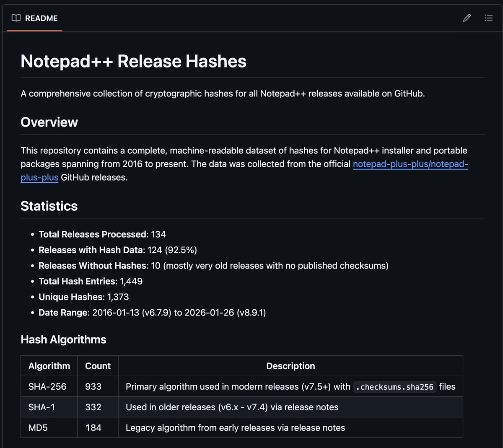Select the SHA-1 table cell
503x448 pixels.
pyautogui.click(x=49, y=407)
